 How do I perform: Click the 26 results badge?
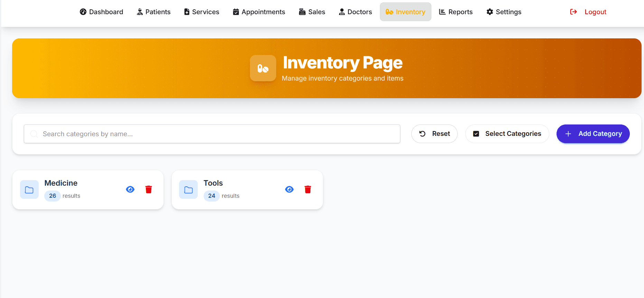point(53,196)
